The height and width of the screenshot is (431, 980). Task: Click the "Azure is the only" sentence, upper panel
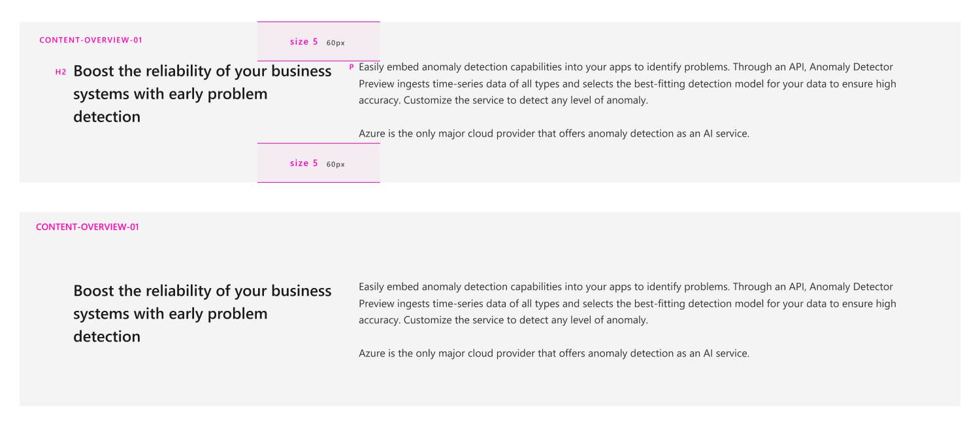pos(553,134)
